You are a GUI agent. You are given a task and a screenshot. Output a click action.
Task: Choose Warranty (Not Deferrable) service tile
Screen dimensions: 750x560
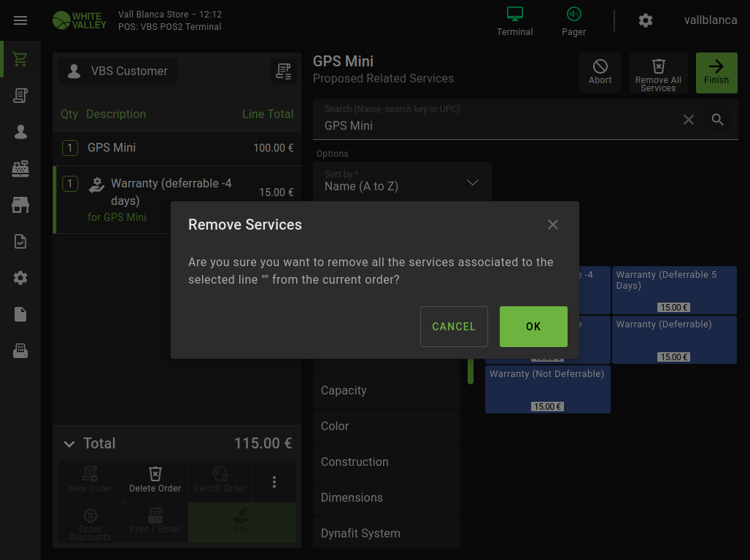click(x=548, y=389)
